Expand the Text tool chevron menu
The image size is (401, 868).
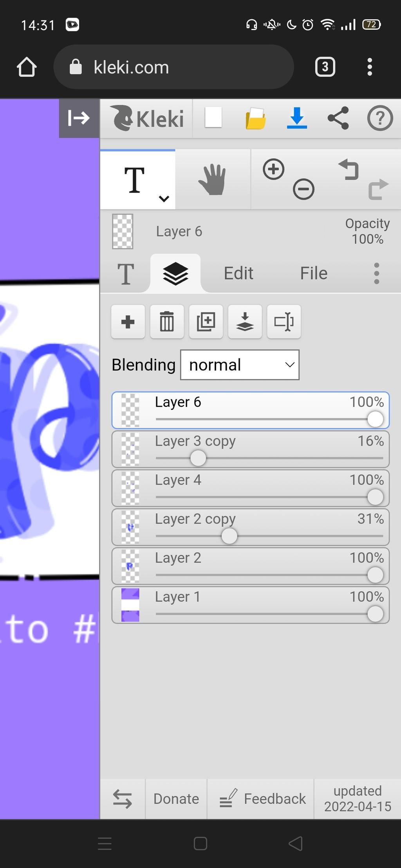click(x=164, y=199)
